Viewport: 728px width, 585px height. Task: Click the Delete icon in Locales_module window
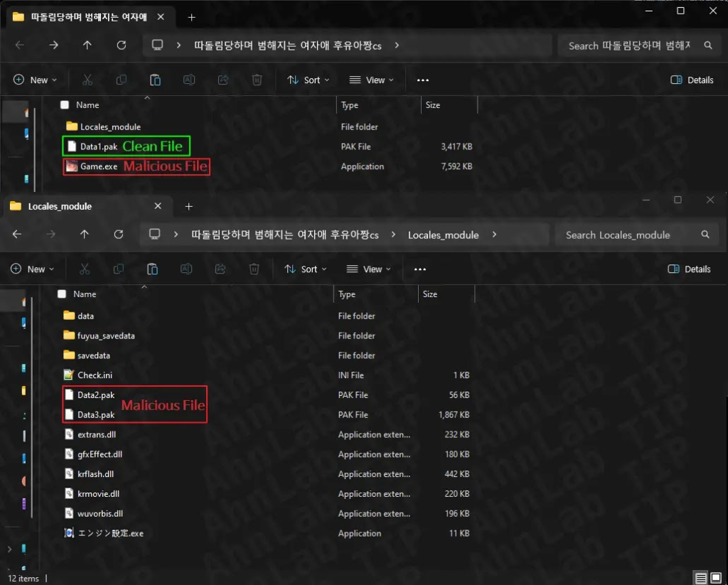254,269
